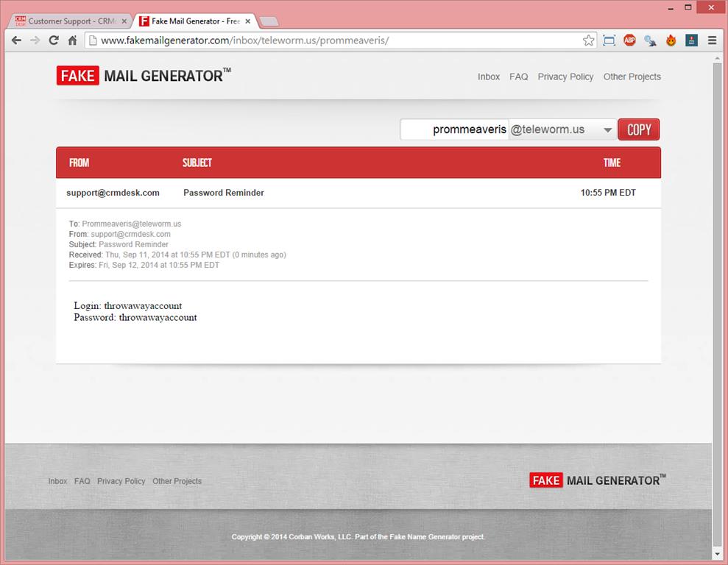Reload the page with the refresh button

coord(53,40)
